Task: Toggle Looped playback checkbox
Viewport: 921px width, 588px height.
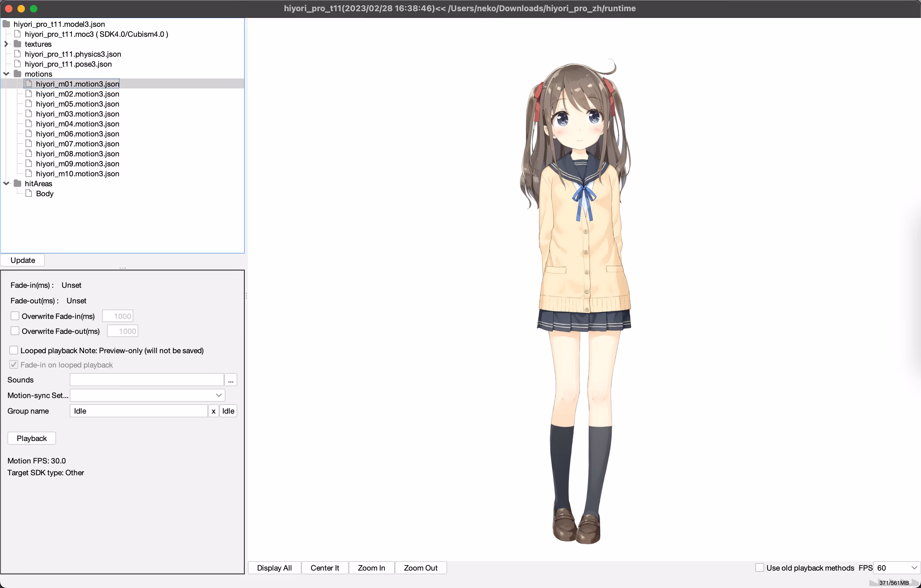Action: 14,350
